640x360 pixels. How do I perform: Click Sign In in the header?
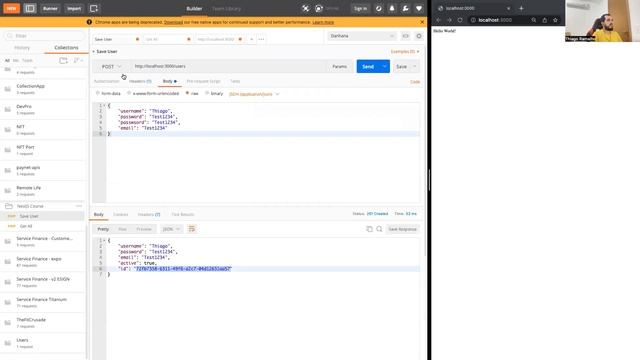pyautogui.click(x=360, y=8)
